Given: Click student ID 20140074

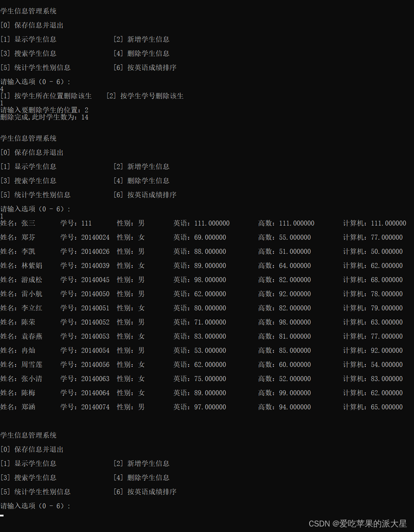Looking at the screenshot, I should (95, 407).
